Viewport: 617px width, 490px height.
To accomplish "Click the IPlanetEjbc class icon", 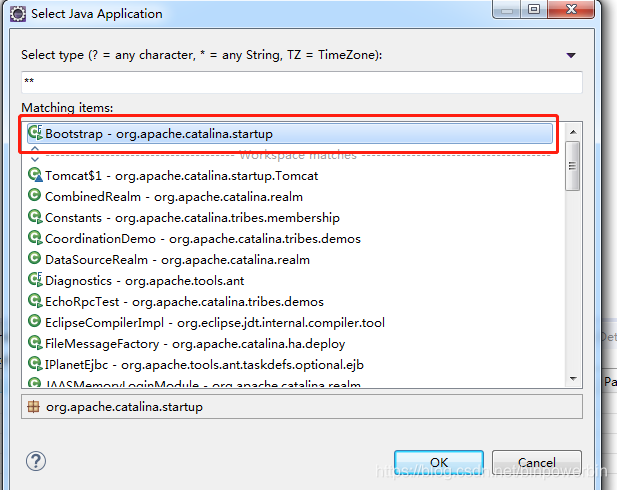I will pos(35,364).
